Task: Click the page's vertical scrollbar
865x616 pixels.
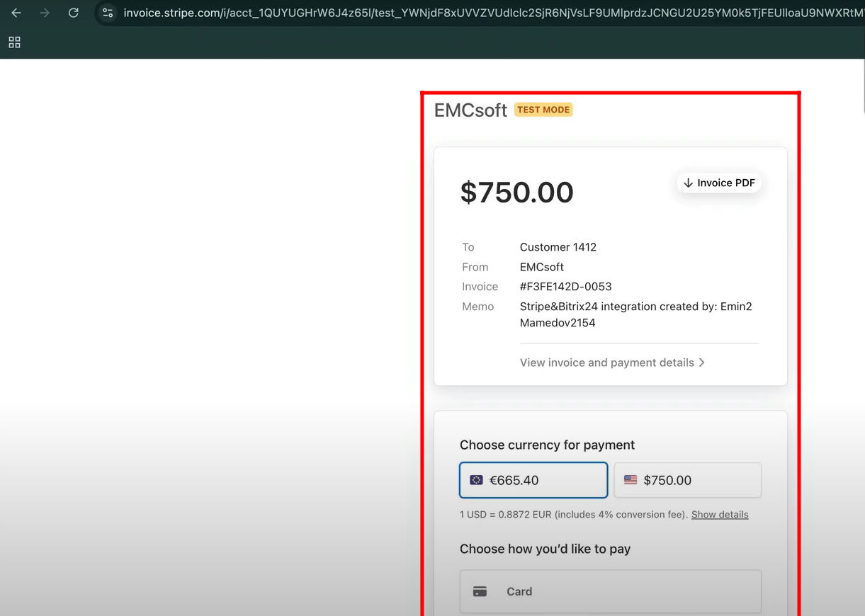Action: [x=862, y=85]
